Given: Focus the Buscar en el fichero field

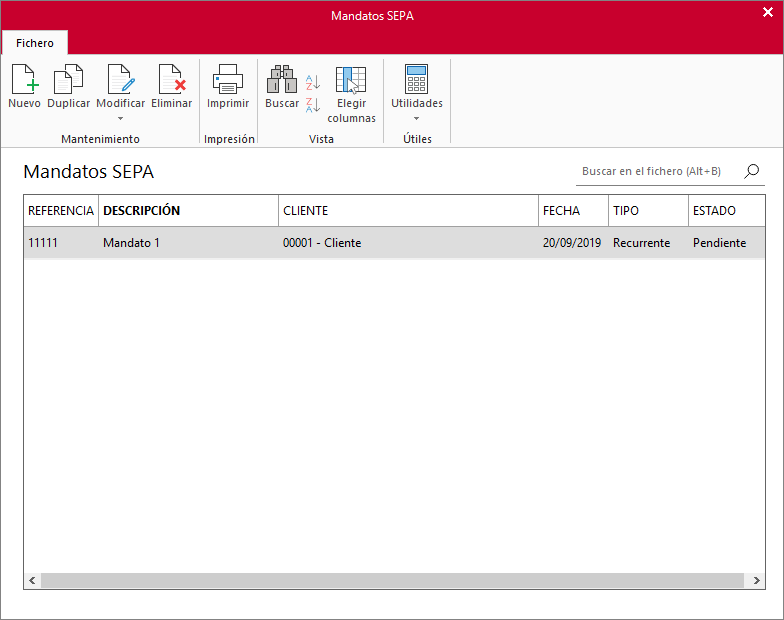Looking at the screenshot, I should coord(655,172).
